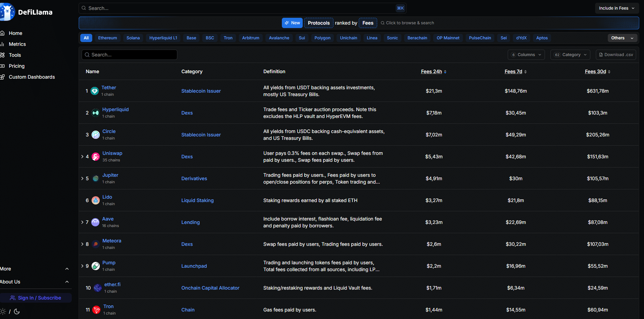Select the BSC chain tab
This screenshot has height=319, width=644.
point(210,38)
